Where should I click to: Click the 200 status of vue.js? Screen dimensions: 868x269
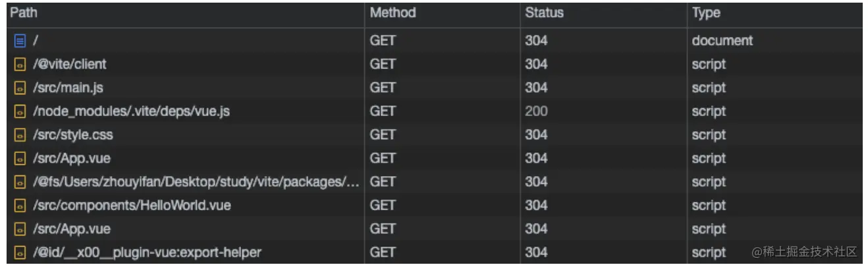(x=536, y=111)
